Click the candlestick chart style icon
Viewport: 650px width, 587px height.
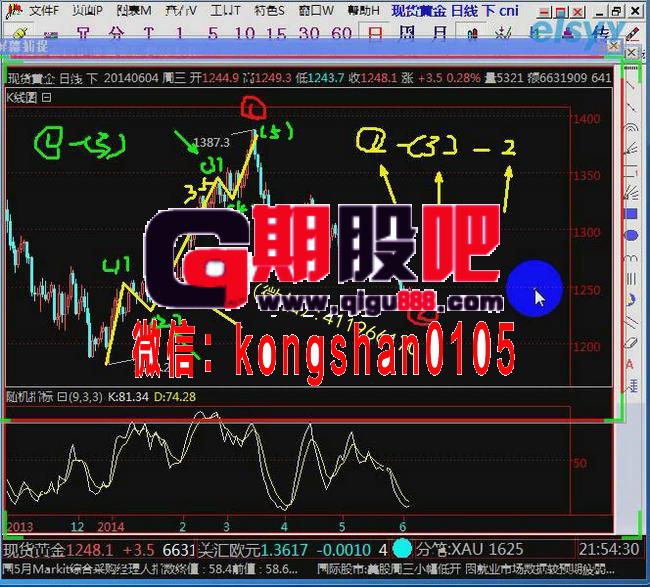[x=472, y=34]
